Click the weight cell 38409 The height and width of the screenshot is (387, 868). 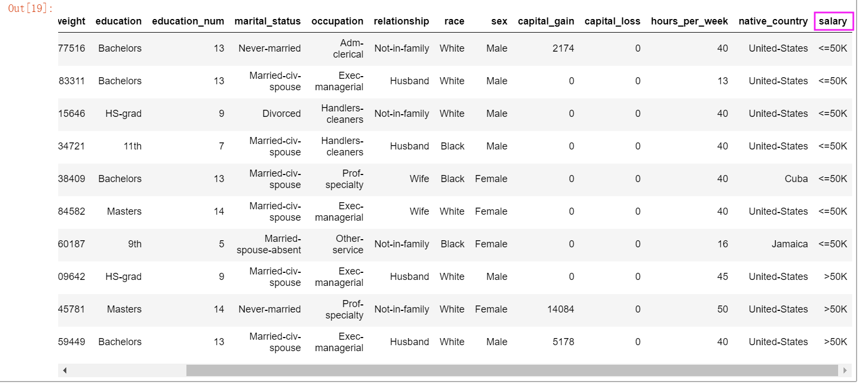72,179
